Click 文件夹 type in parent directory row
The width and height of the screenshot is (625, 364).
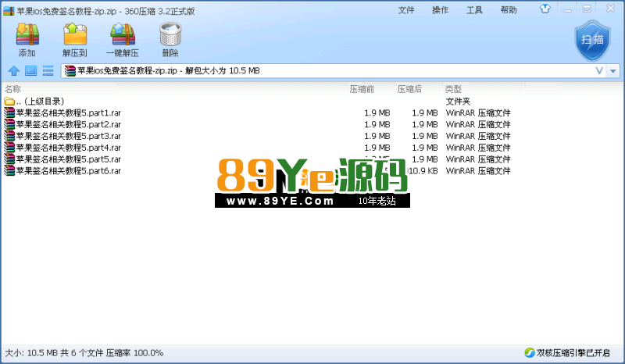point(458,102)
